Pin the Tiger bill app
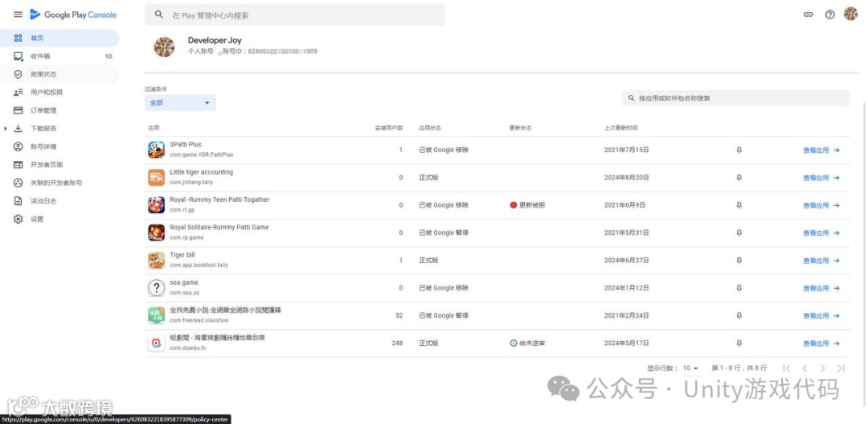The height and width of the screenshot is (424, 868). coord(739,261)
